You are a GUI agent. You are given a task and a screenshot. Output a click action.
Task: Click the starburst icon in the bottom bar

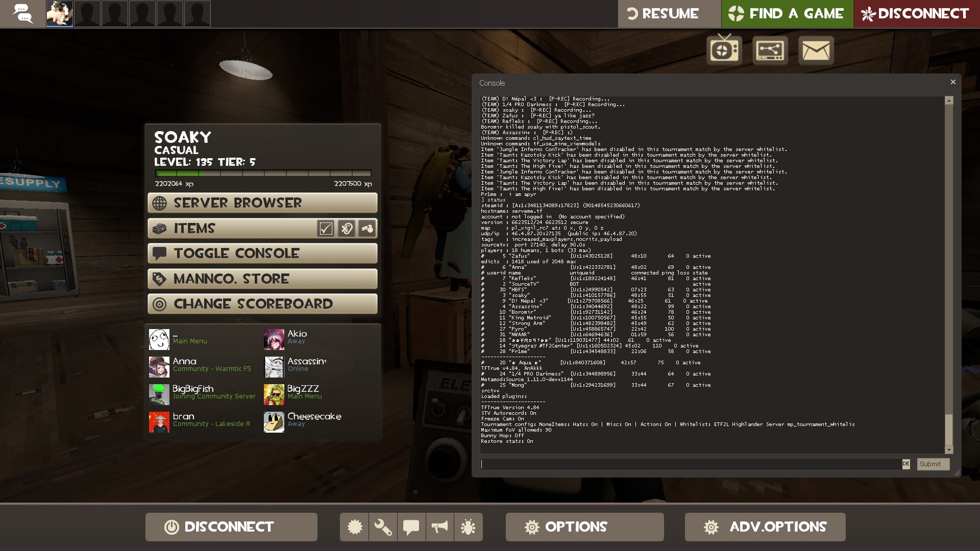pyautogui.click(x=354, y=527)
